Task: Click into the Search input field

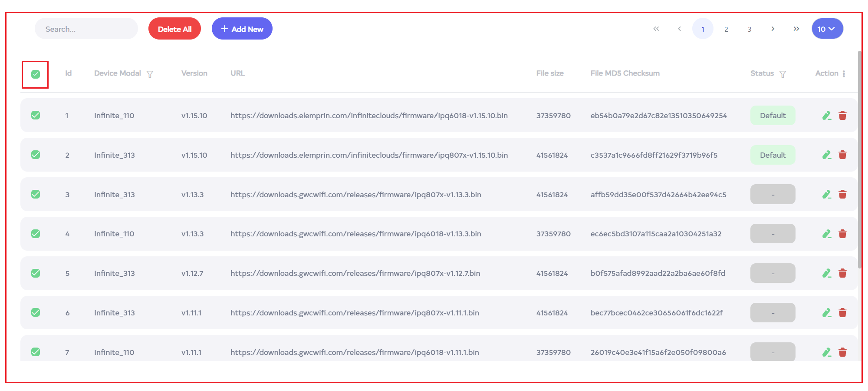Action: point(86,29)
